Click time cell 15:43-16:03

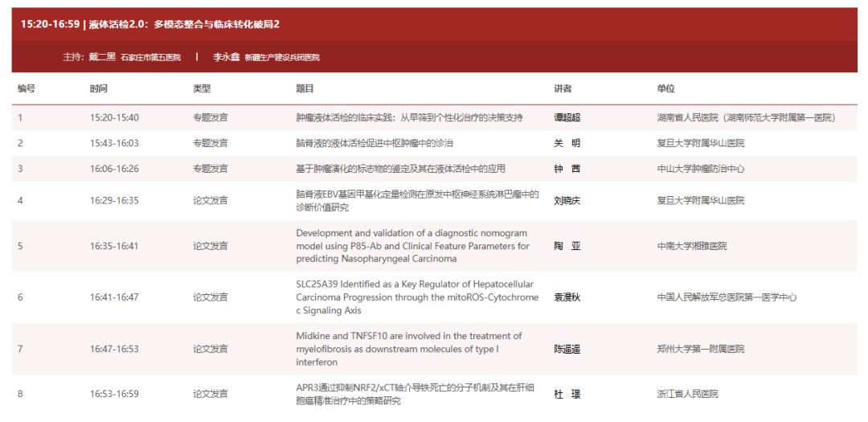click(115, 143)
